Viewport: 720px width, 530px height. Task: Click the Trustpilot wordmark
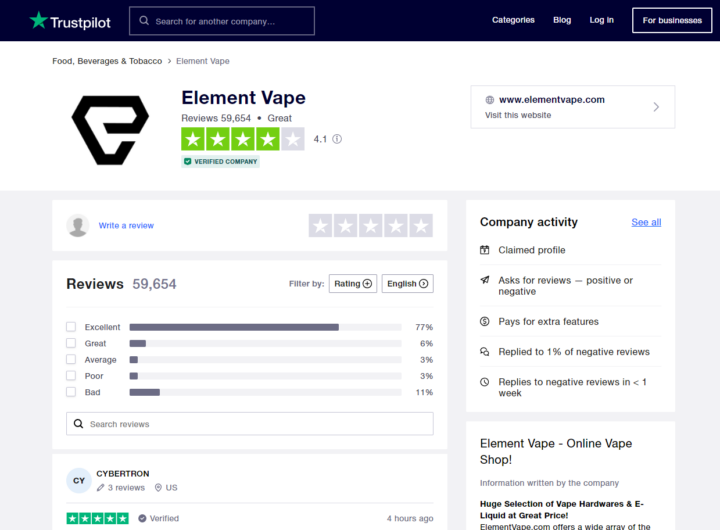pyautogui.click(x=80, y=23)
